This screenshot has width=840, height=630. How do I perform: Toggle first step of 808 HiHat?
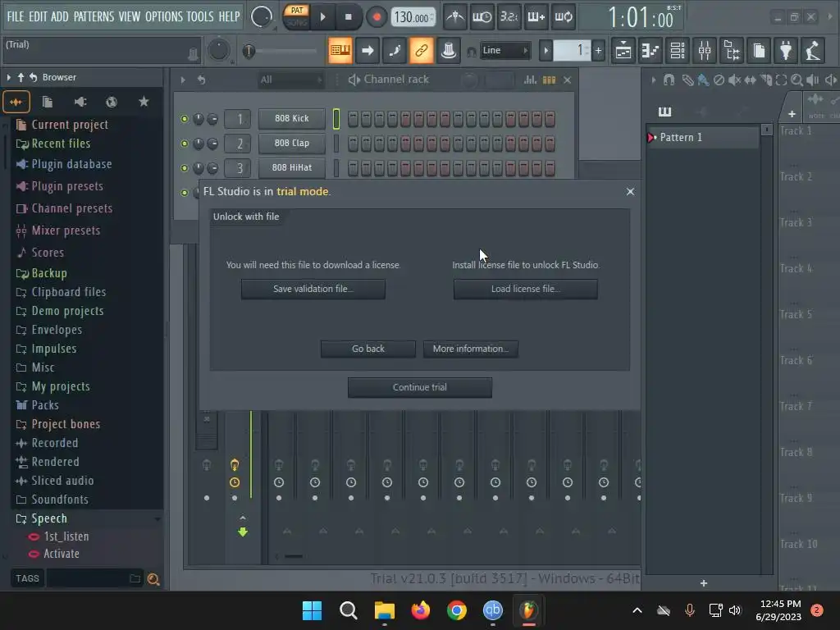coord(353,167)
